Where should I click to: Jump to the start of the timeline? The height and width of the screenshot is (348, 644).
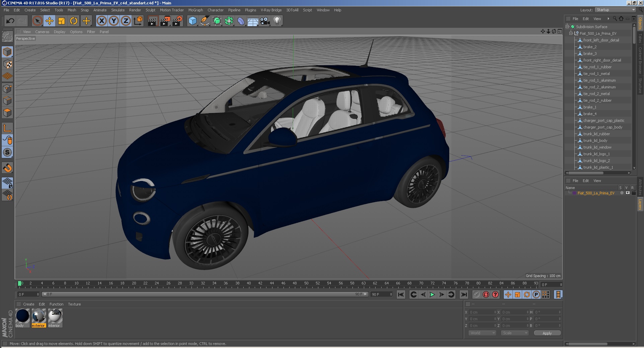401,294
